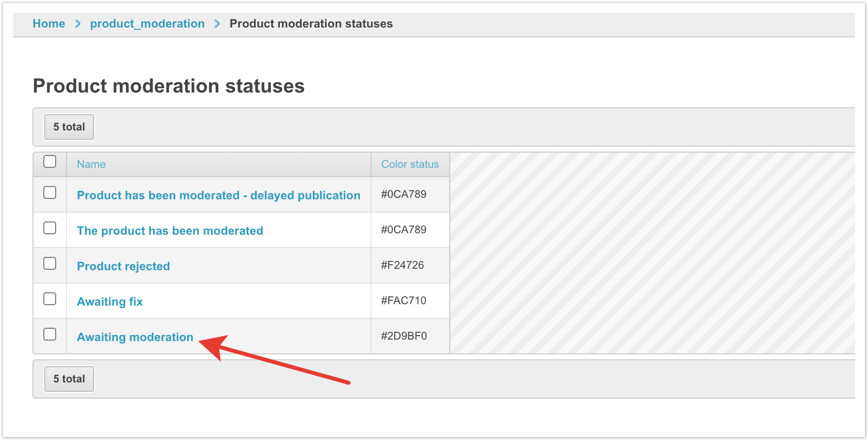868x440 pixels.
Task: Sort by the Color status column header
Action: pos(410,164)
